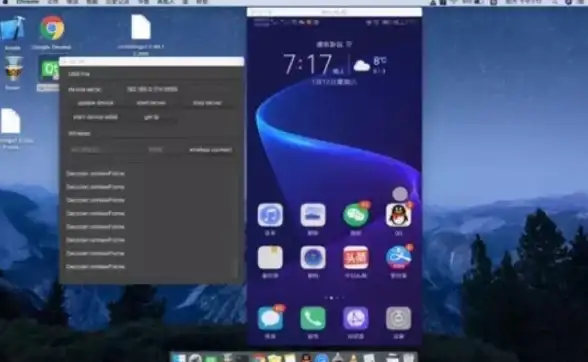Screen dimensions: 588x362
Task: Click the wireless connect button
Action: [x=210, y=150]
